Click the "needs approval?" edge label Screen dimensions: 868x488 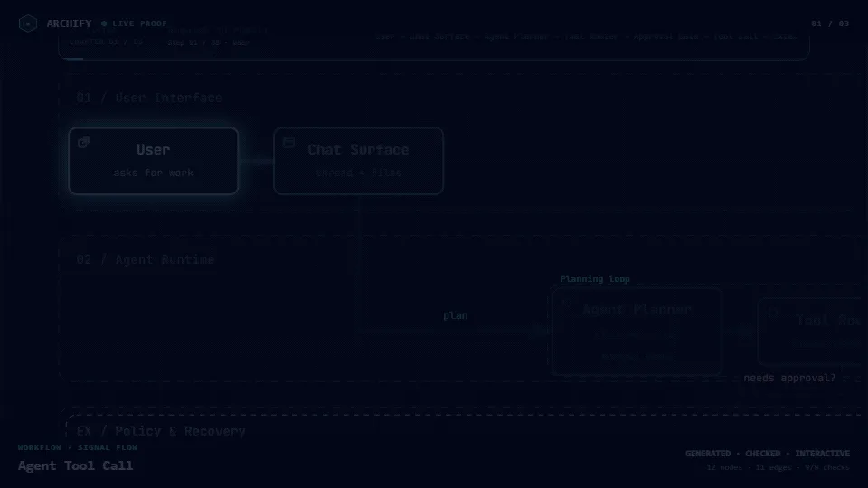(x=789, y=378)
